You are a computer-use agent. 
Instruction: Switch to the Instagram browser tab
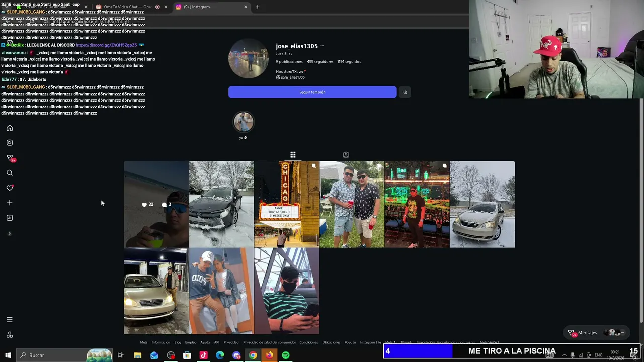pos(211,7)
